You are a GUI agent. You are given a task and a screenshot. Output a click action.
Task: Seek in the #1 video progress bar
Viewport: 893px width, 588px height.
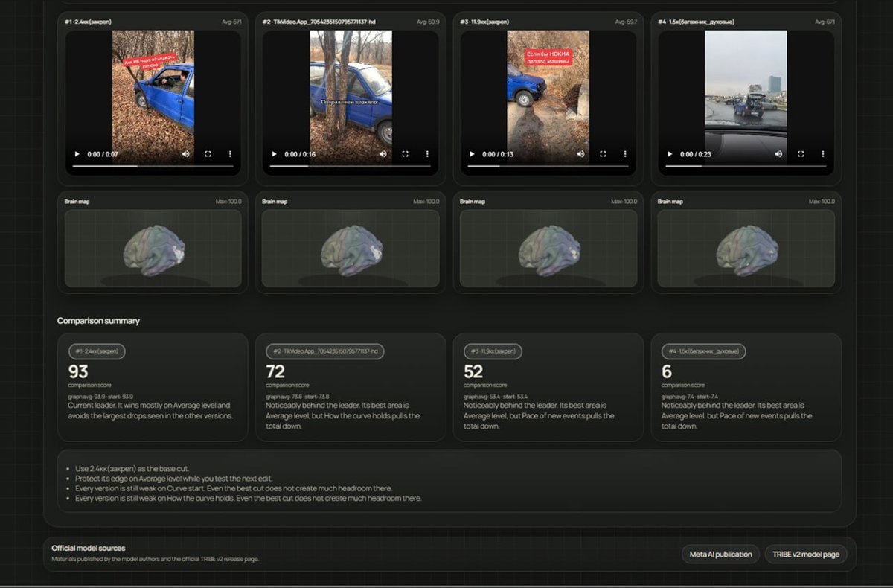point(153,166)
